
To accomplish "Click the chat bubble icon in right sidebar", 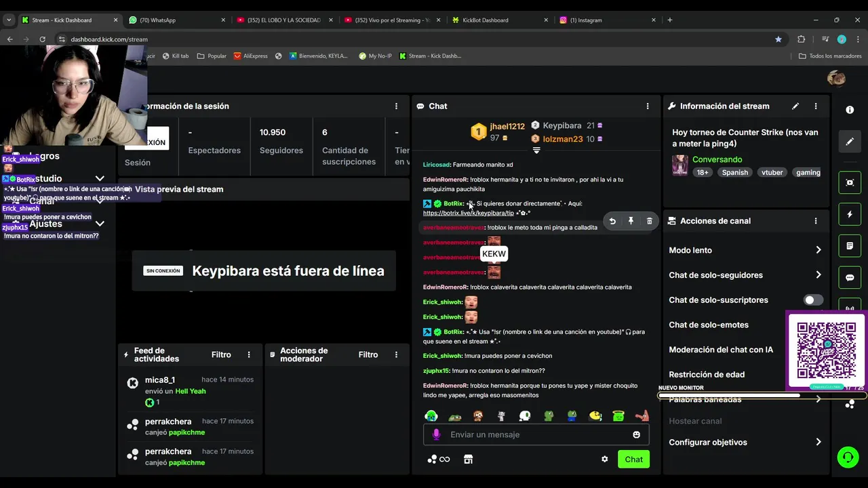I will pyautogui.click(x=850, y=278).
